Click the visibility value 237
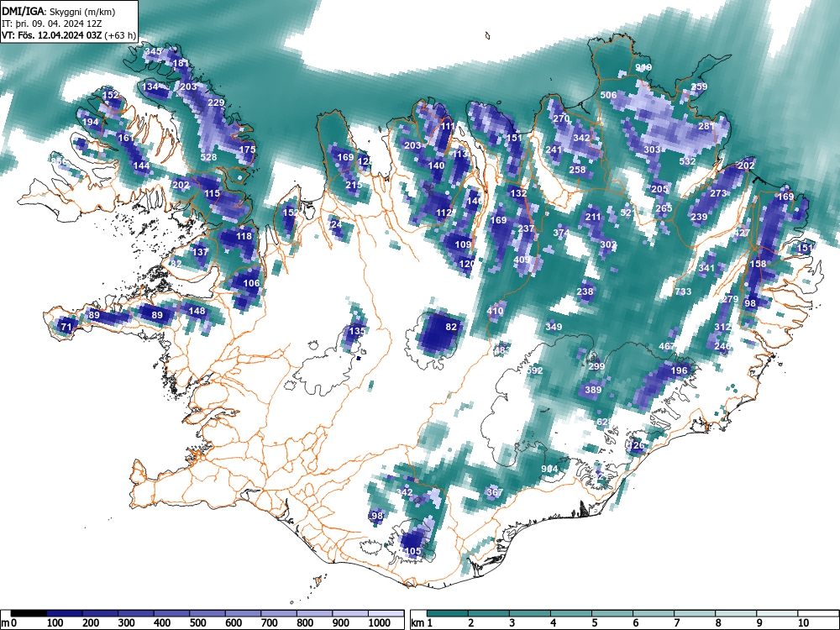Viewport: 840px width, 630px height. (x=526, y=228)
